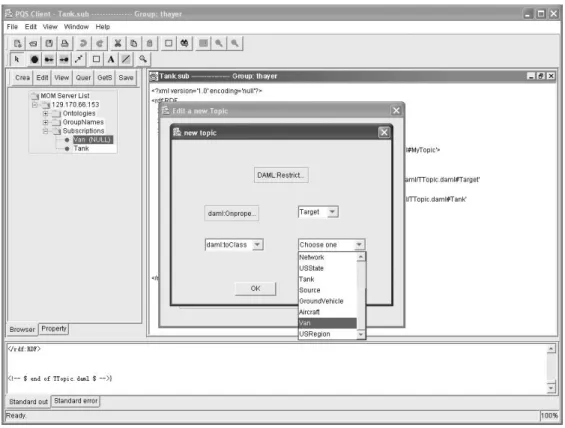Choose Source from the list
565x428 pixels.
(328, 290)
